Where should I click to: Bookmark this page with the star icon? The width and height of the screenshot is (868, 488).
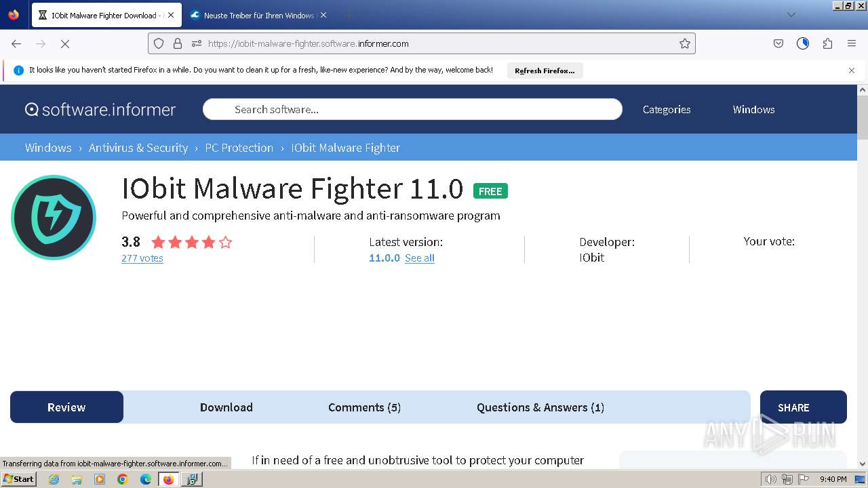(x=685, y=43)
